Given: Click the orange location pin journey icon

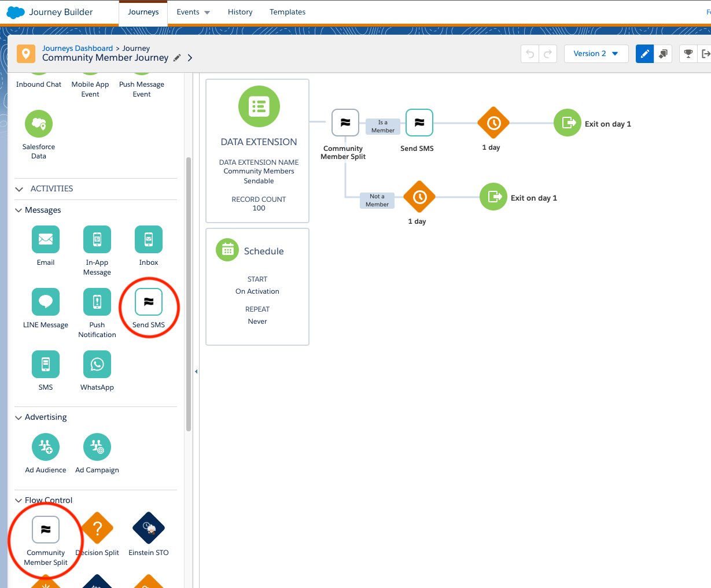Looking at the screenshot, I should tap(25, 54).
